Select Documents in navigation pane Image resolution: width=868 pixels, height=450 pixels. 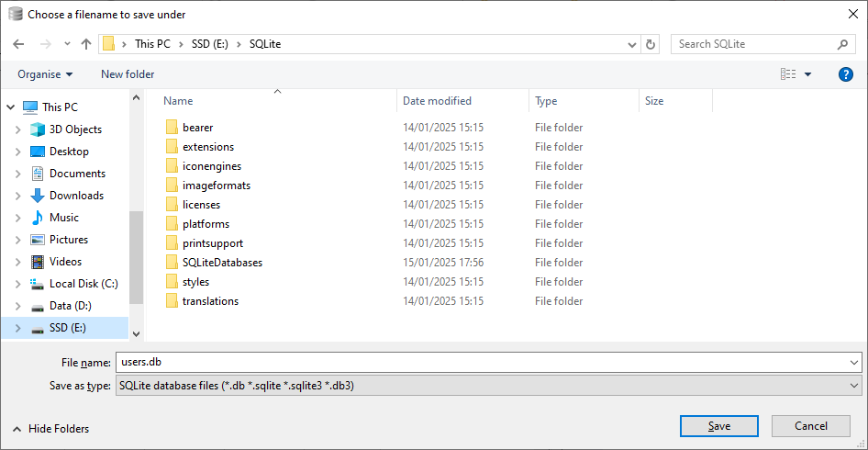[x=77, y=174]
